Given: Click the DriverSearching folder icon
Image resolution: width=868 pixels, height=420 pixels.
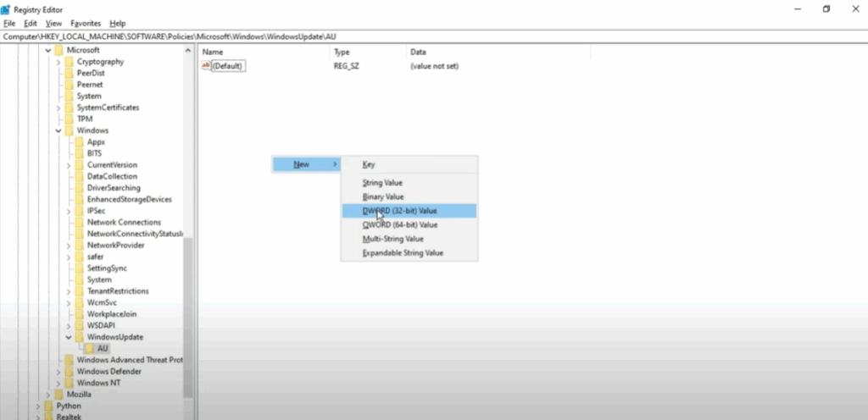Looking at the screenshot, I should coord(79,188).
